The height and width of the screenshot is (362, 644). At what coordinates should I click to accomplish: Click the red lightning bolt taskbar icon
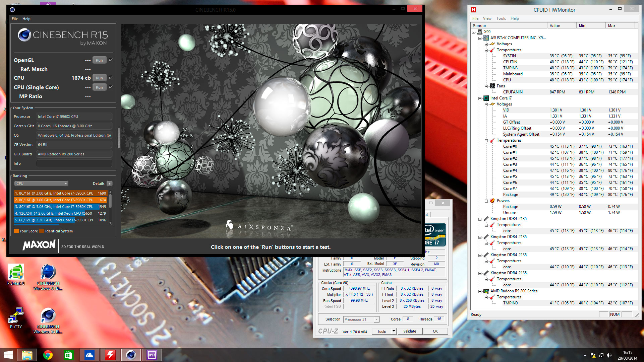(110, 355)
